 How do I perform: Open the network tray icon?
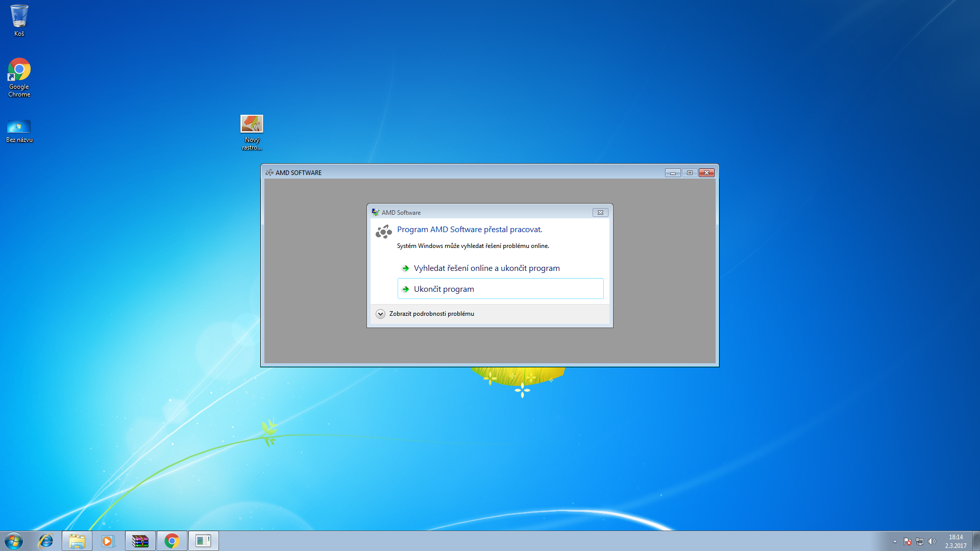(x=920, y=541)
